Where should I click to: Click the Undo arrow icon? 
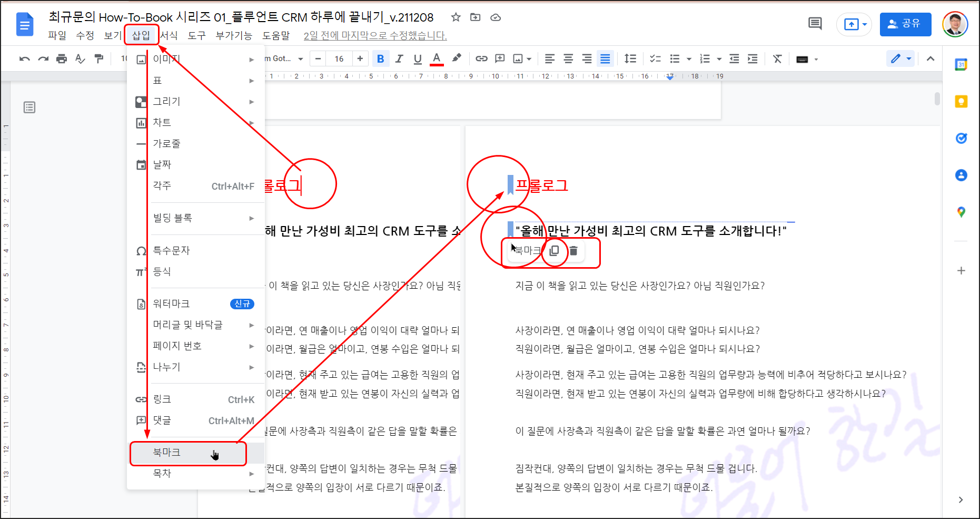pyautogui.click(x=24, y=59)
